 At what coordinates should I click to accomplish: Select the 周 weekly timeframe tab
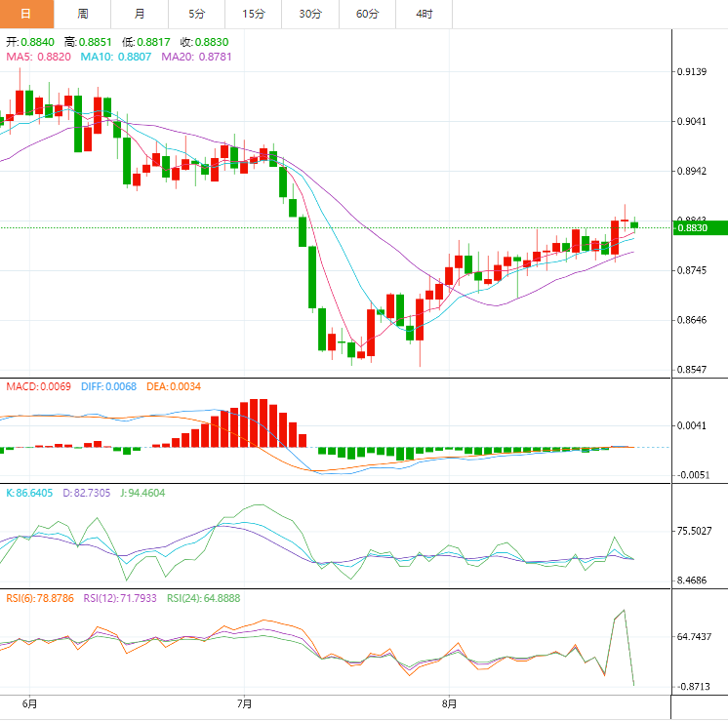[83, 14]
